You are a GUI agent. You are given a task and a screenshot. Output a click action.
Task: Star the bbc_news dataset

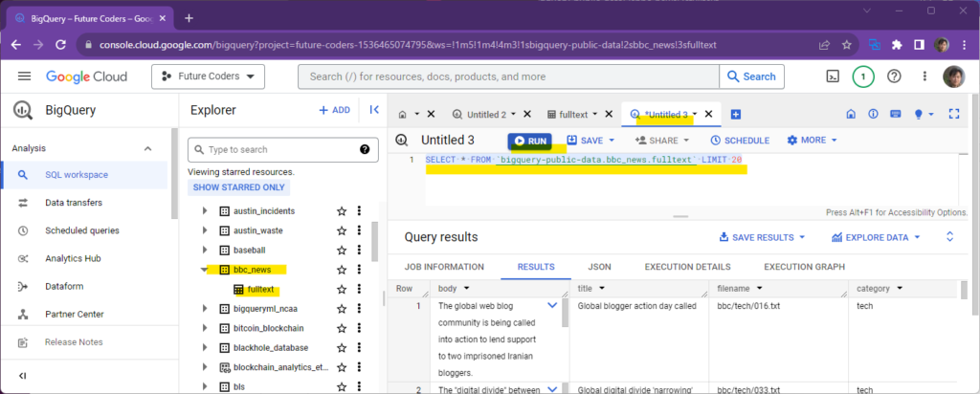342,270
